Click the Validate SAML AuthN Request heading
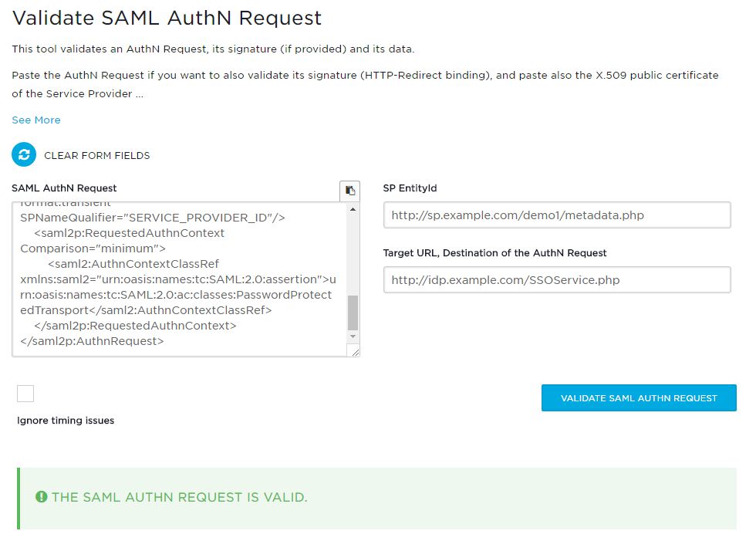The width and height of the screenshot is (756, 541). point(167,19)
